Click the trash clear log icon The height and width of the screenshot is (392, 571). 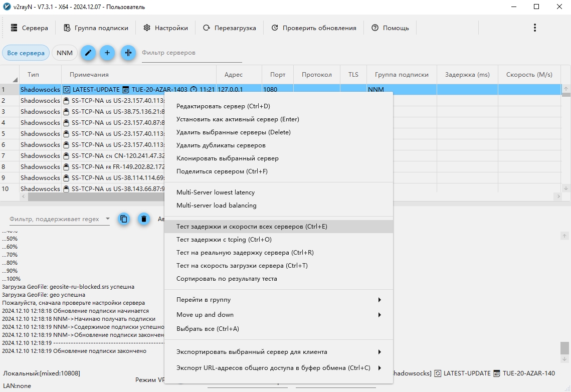click(x=144, y=219)
